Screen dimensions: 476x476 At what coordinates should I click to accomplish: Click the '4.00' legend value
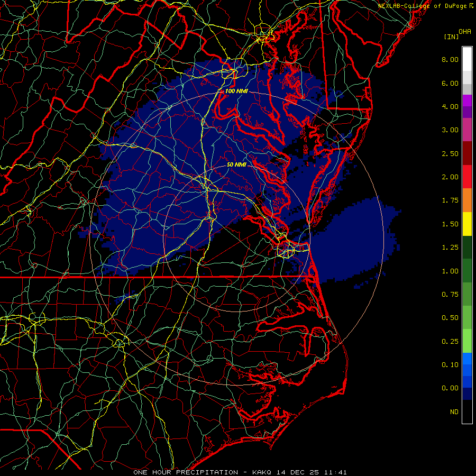pyautogui.click(x=450, y=106)
